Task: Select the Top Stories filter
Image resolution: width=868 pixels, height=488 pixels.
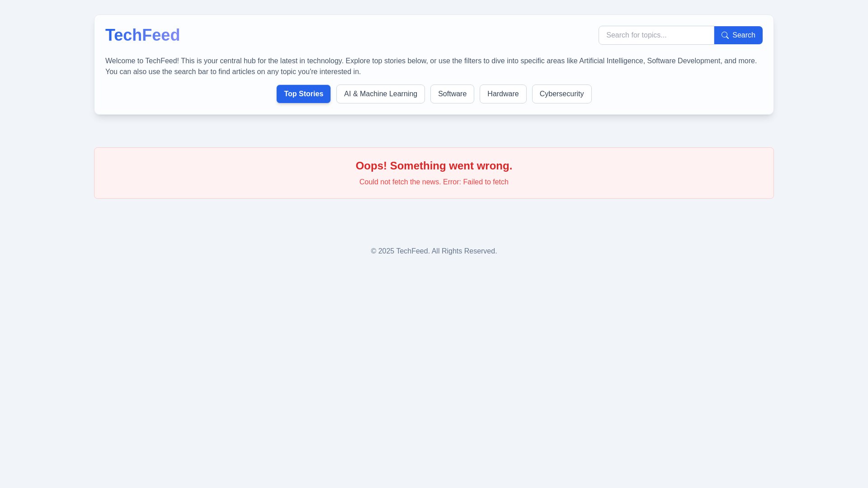Action: (304, 94)
